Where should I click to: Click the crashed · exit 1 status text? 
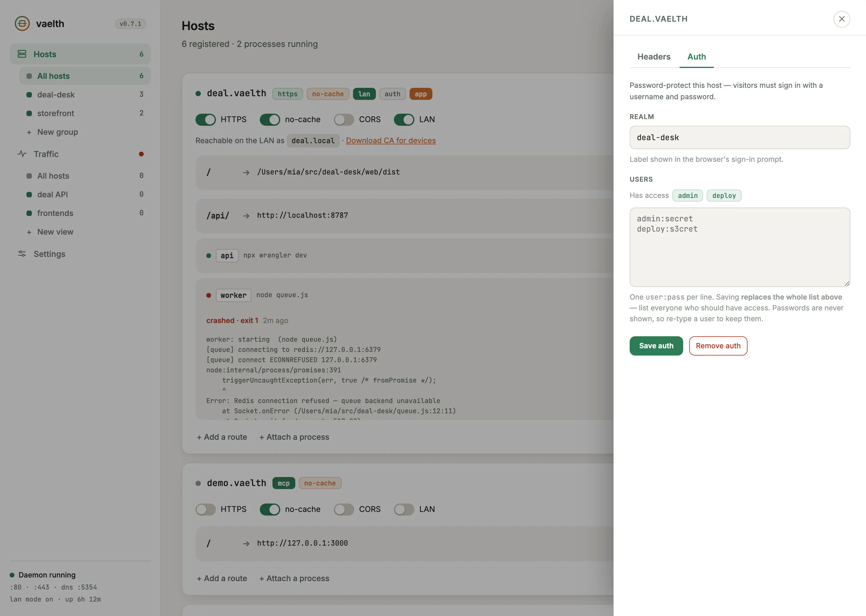tap(232, 321)
